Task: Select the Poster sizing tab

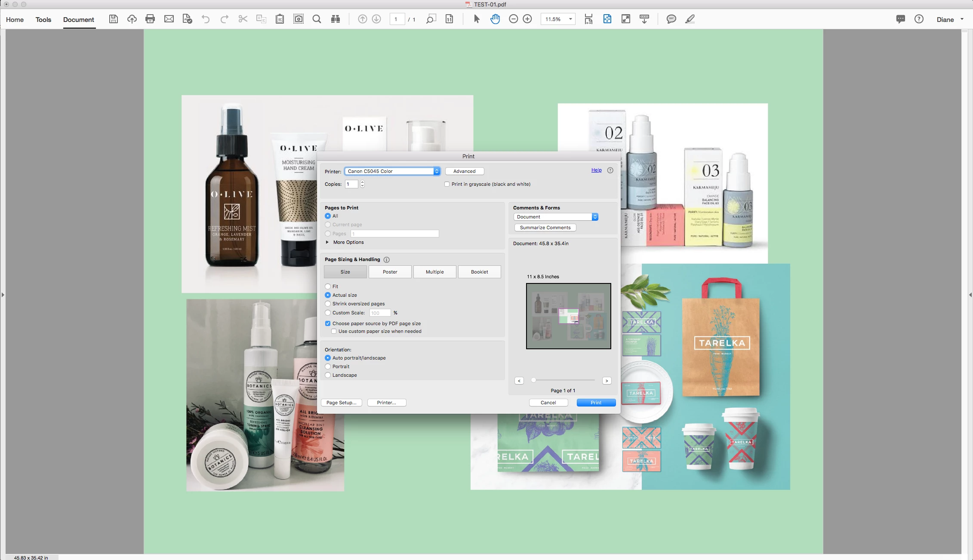Action: coord(390,272)
